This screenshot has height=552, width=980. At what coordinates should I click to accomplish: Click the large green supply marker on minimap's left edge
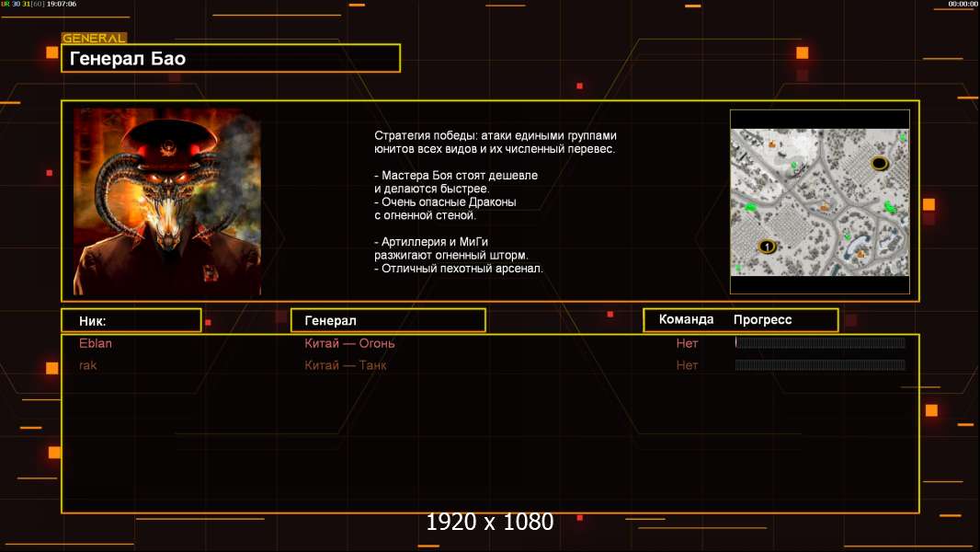pyautogui.click(x=750, y=206)
